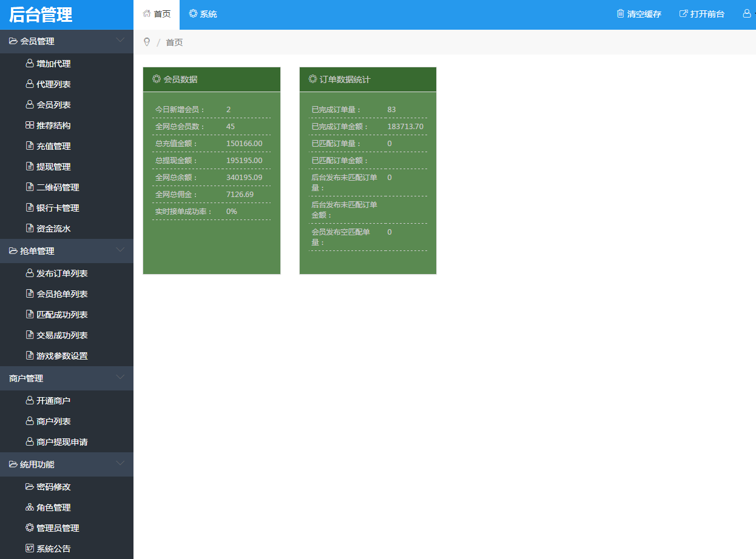The image size is (756, 559).
Task: Open 游戏参数设置 from the sidebar
Action: pyautogui.click(x=62, y=356)
